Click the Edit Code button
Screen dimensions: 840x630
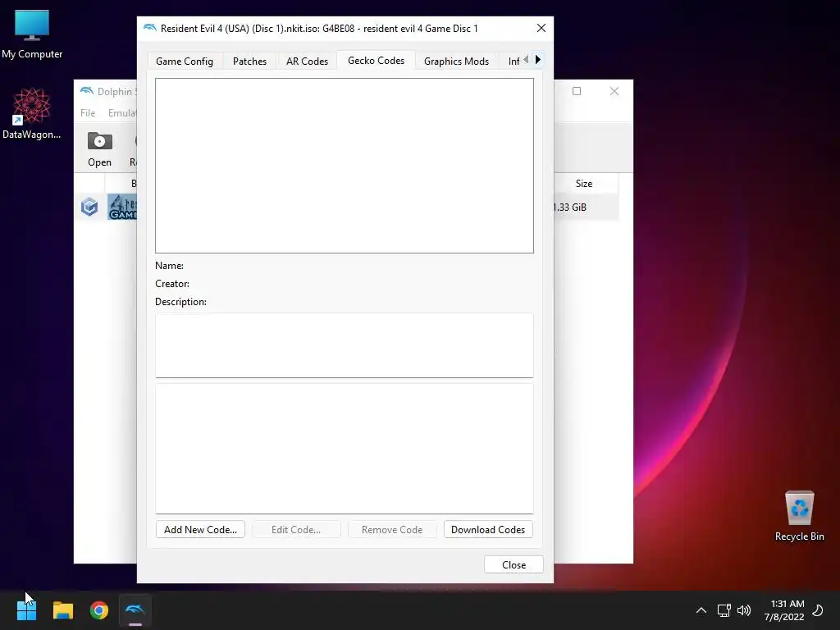click(295, 529)
